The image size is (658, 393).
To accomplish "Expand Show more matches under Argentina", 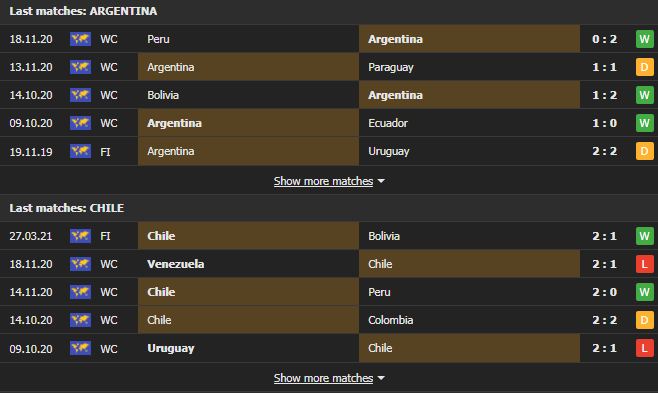I will 323,181.
